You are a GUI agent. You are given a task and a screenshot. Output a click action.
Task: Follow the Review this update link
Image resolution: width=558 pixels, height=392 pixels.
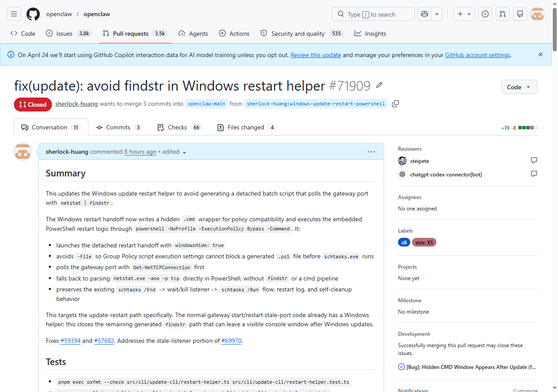[316, 55]
